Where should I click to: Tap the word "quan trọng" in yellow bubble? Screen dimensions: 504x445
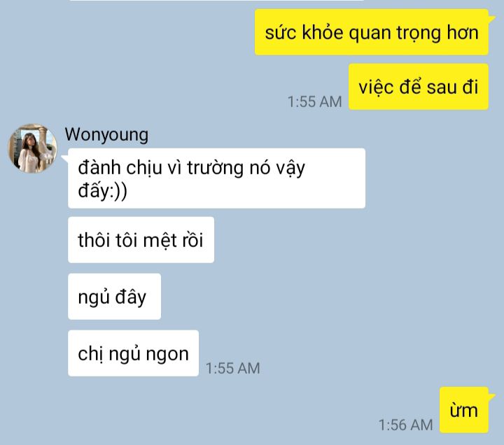(395, 34)
